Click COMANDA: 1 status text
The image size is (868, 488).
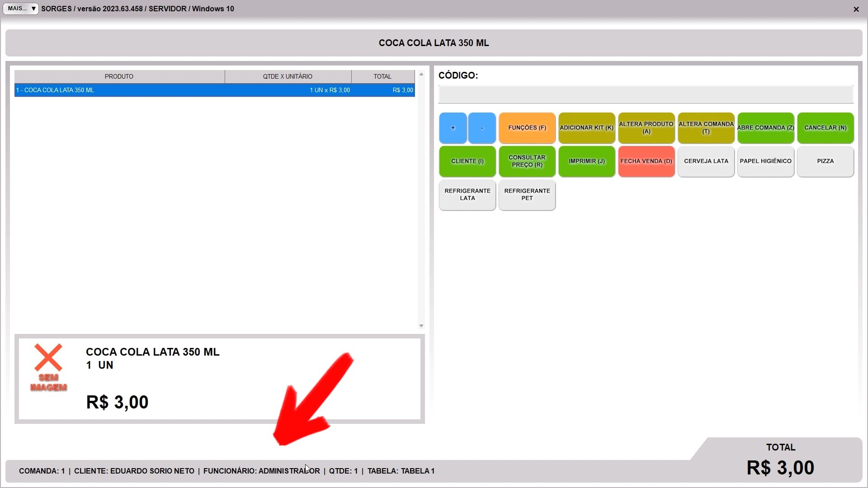tap(42, 471)
